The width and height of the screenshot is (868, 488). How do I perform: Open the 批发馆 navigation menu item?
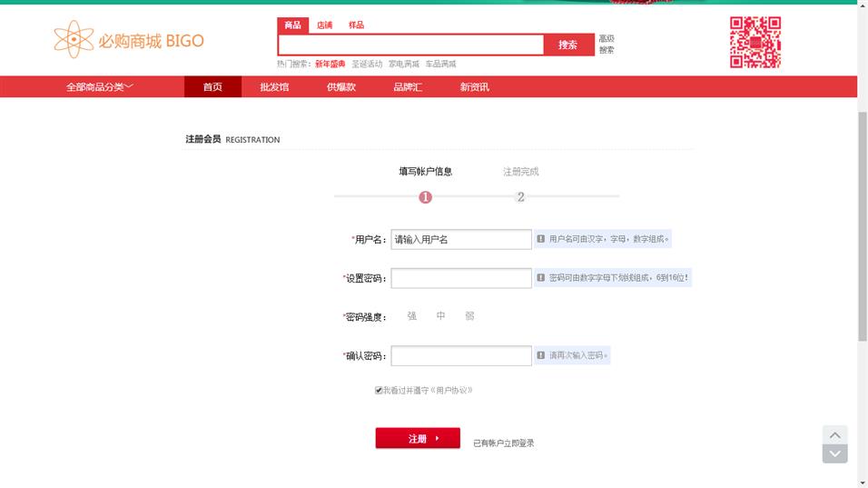(274, 87)
